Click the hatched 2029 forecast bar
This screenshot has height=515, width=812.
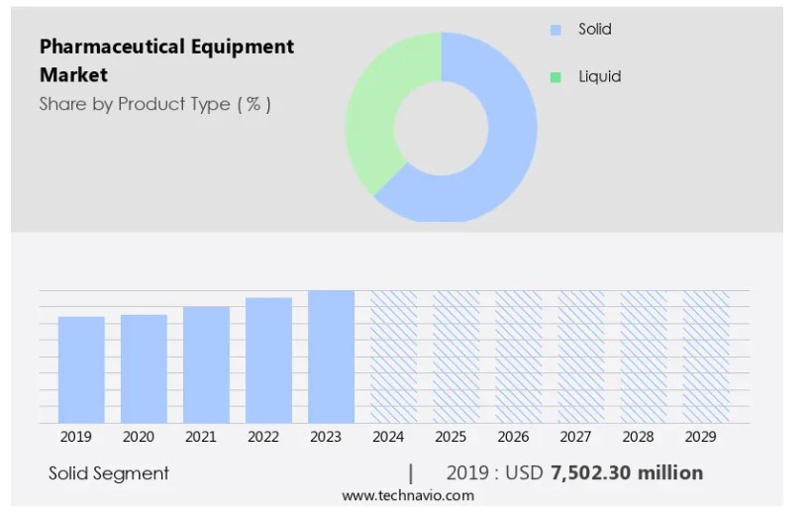(x=705, y=357)
